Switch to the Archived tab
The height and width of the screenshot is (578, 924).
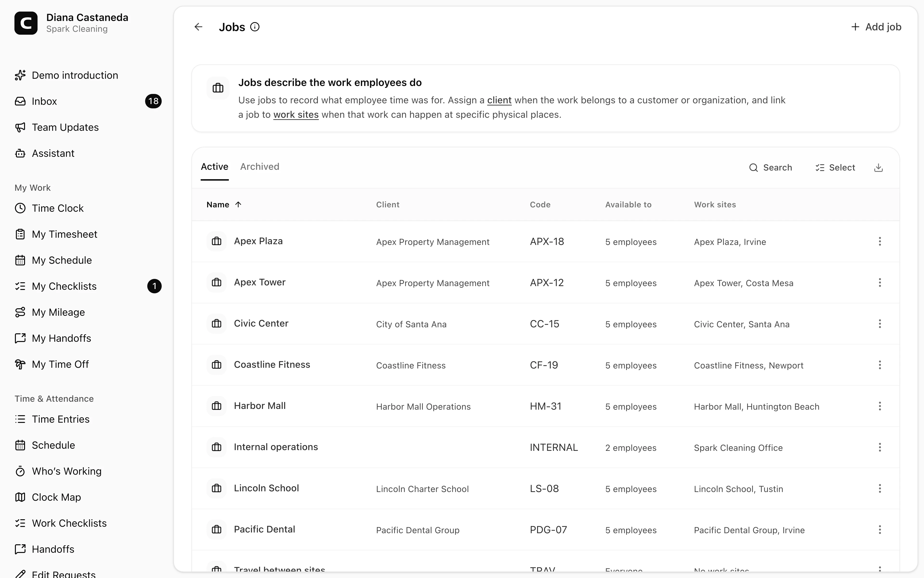(260, 167)
